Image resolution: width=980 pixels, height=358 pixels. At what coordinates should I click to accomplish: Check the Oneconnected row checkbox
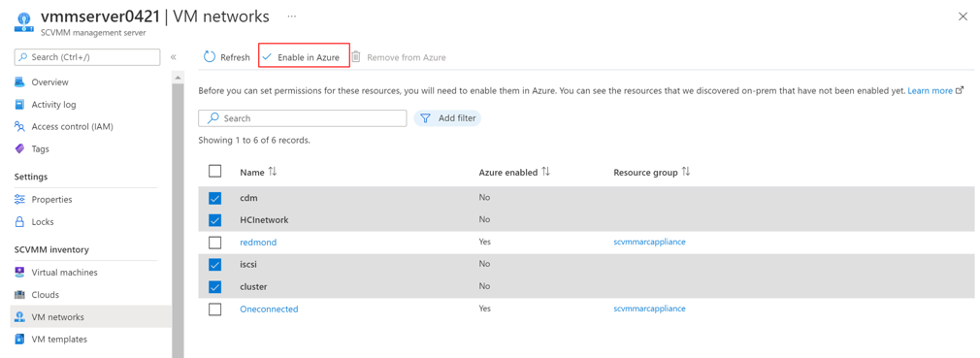coord(215,309)
